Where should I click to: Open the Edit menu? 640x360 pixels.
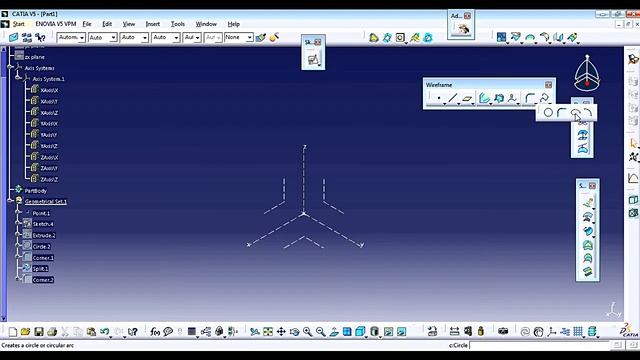tap(107, 24)
